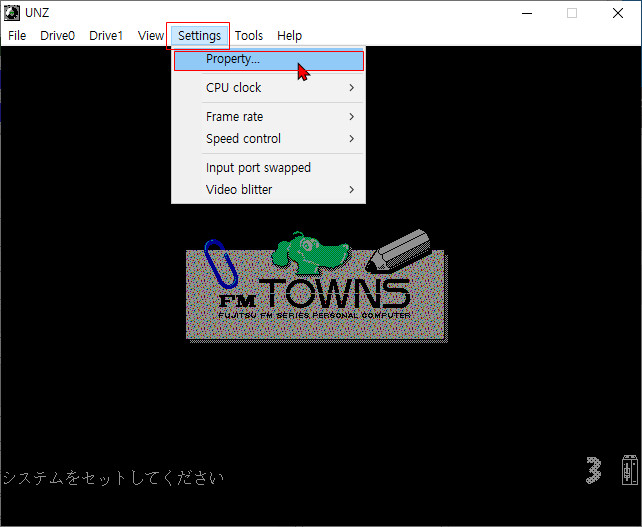This screenshot has height=527, width=642.
Task: Open the Tools menu
Action: [249, 36]
